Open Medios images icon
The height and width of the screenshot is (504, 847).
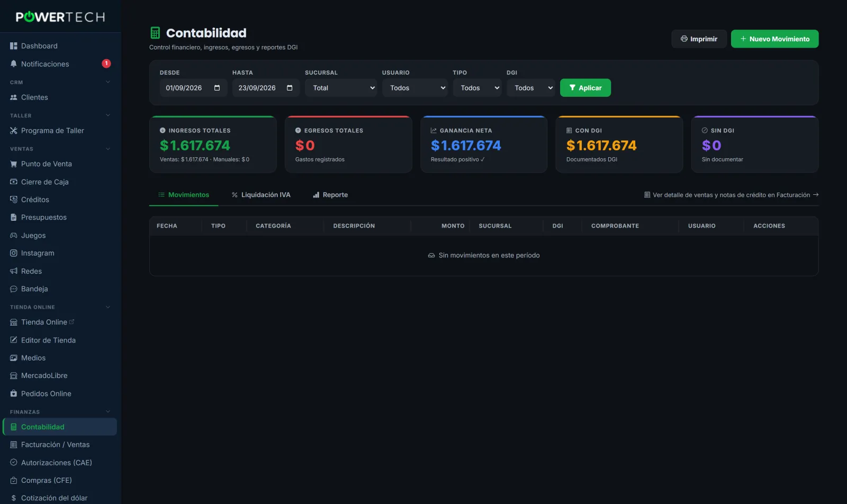[14, 358]
